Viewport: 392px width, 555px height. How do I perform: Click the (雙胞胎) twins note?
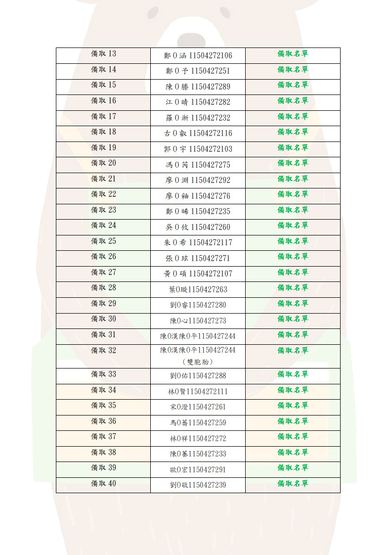[x=198, y=362]
